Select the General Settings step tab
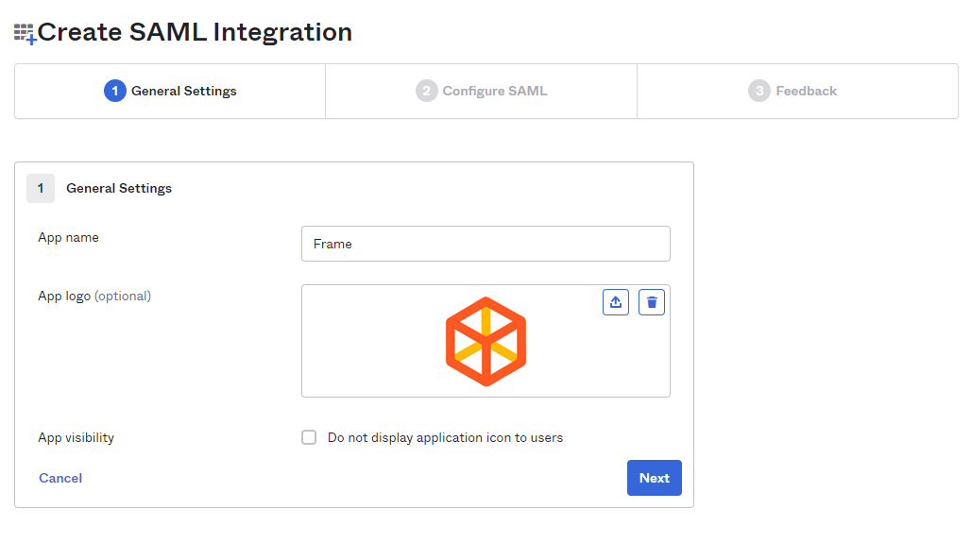Viewport: 971px width, 560px height. point(170,91)
